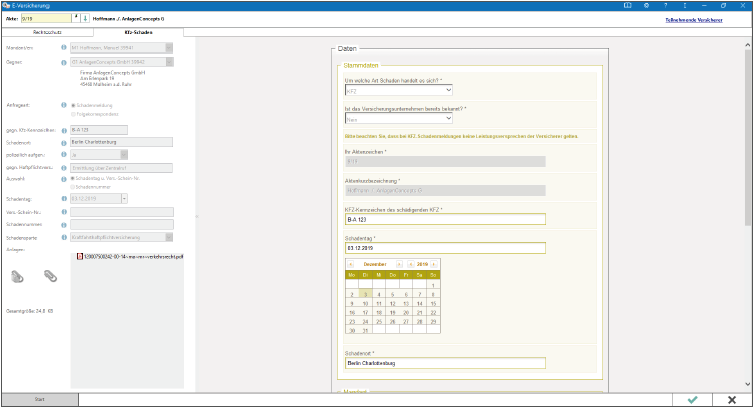The width and height of the screenshot is (754, 408).
Task: Click the second paperclip attachment icon
Action: pos(50,276)
